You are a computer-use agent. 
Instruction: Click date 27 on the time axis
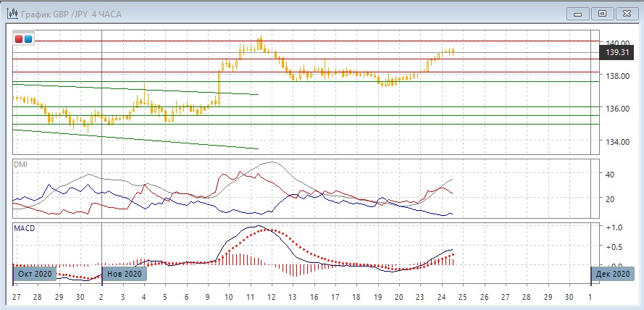[x=16, y=298]
